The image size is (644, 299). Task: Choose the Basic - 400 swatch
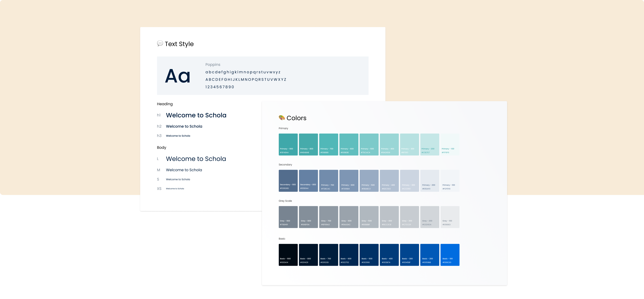[x=389, y=255]
